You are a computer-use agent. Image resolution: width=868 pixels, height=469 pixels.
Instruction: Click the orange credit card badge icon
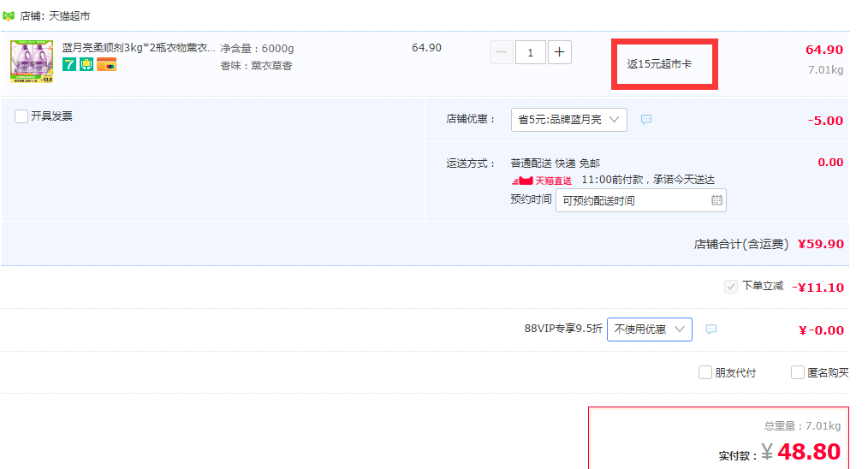pyautogui.click(x=106, y=65)
